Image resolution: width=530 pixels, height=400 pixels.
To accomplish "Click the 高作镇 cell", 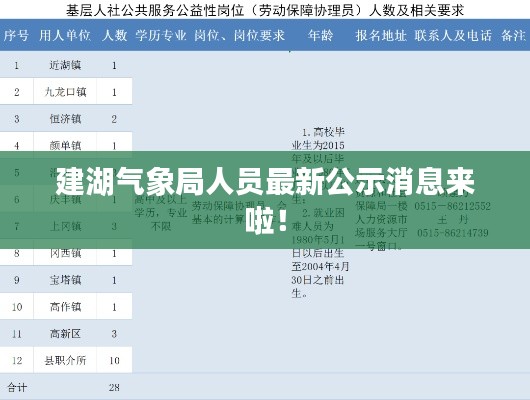I will pos(65,307).
